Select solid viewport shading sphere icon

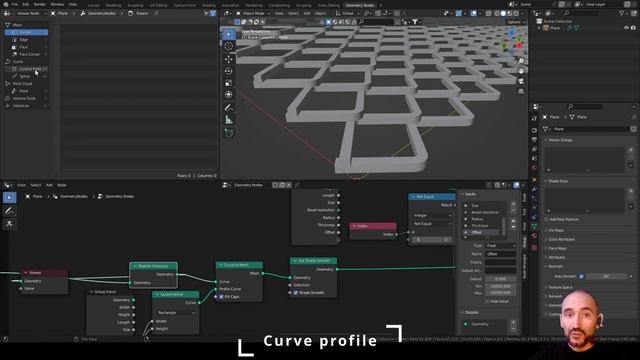[503, 13]
